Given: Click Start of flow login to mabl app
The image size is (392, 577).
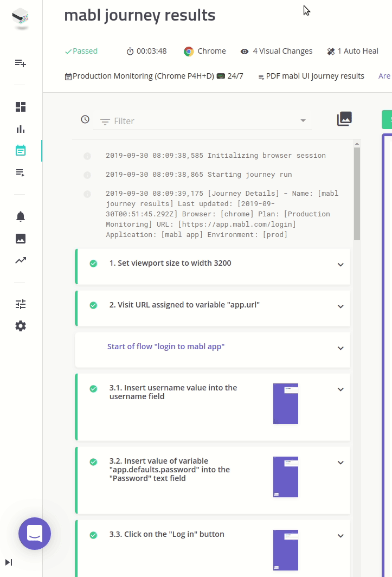Looking at the screenshot, I should tap(166, 347).
